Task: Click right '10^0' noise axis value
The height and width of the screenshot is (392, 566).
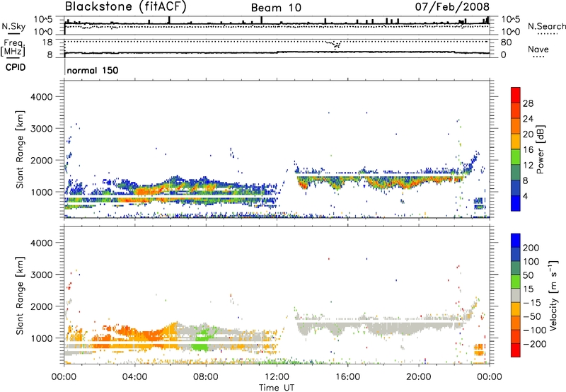Action: 510,32
